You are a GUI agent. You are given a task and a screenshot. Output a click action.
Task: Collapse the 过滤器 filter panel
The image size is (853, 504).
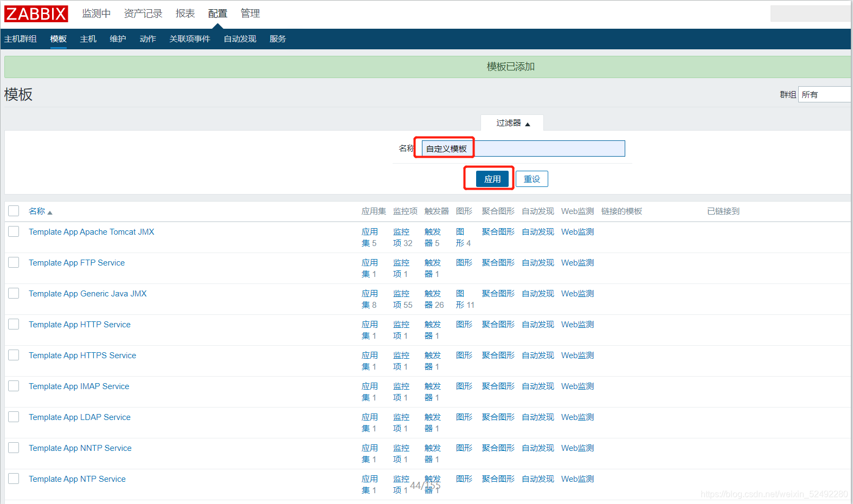pos(512,123)
